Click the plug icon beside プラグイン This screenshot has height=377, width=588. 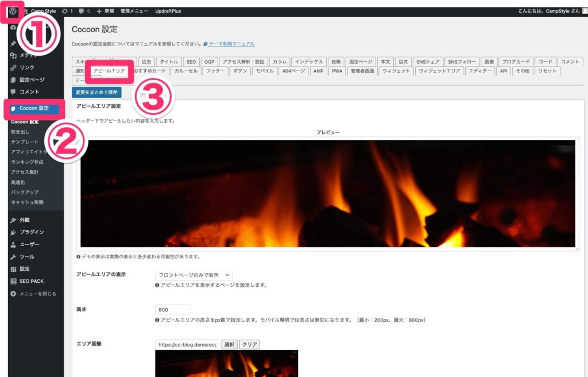coord(14,232)
